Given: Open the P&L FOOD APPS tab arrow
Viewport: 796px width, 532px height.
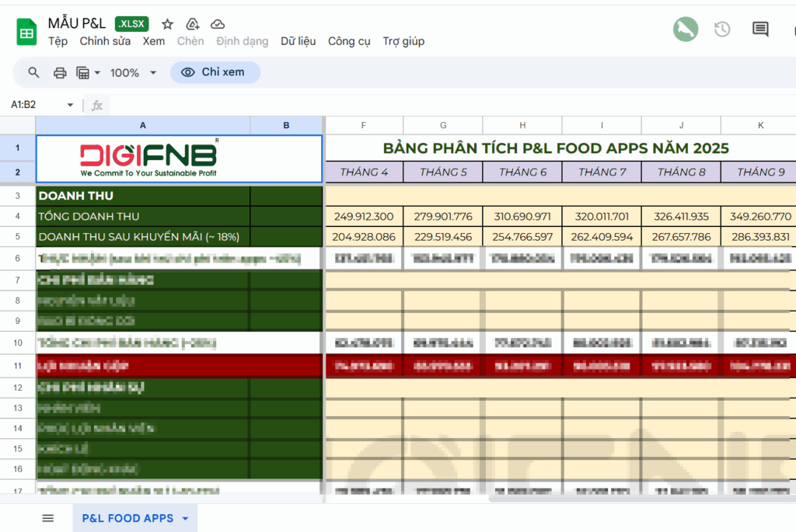Looking at the screenshot, I should [x=185, y=518].
